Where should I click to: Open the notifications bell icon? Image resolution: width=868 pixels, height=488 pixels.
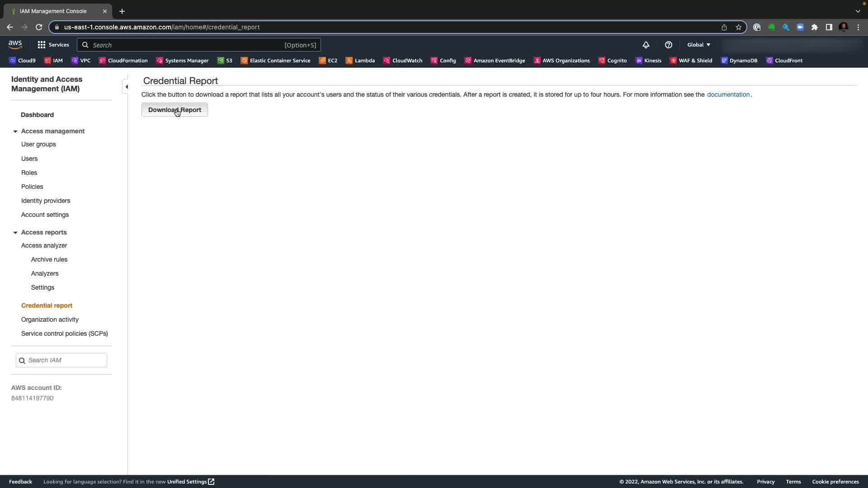pyautogui.click(x=646, y=45)
